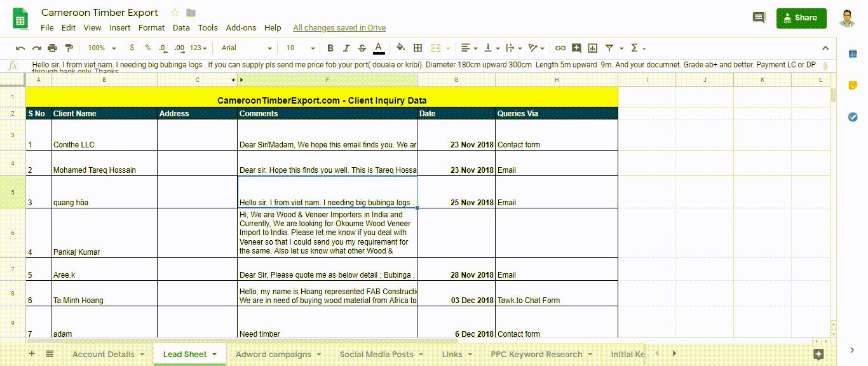The height and width of the screenshot is (366, 868).
Task: Switch to the Adword campaigns sheet tab
Action: [273, 354]
